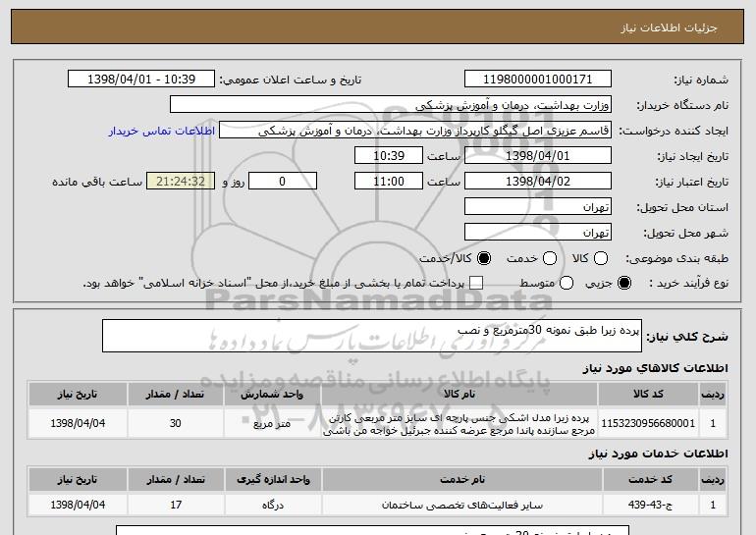
Task: Click the واحد شمارش column header
Action: tap(272, 395)
